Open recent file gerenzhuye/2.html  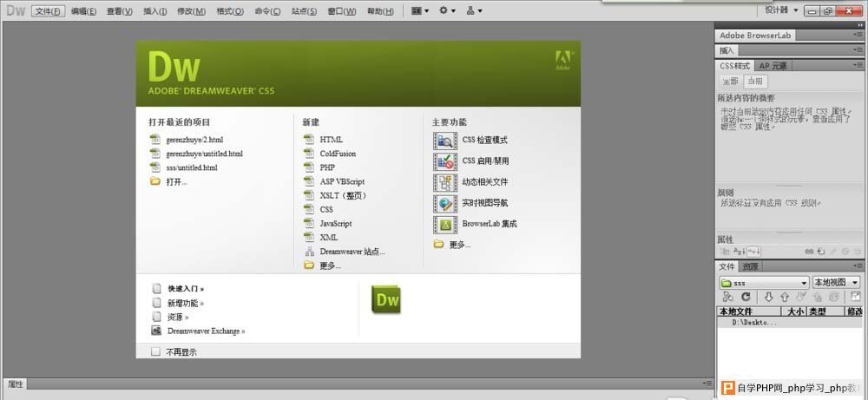194,140
